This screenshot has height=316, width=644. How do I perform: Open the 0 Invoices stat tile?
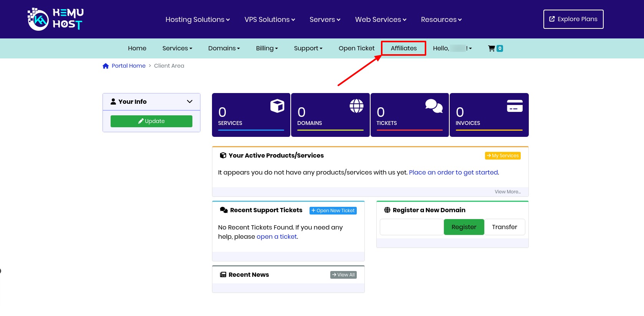point(489,115)
